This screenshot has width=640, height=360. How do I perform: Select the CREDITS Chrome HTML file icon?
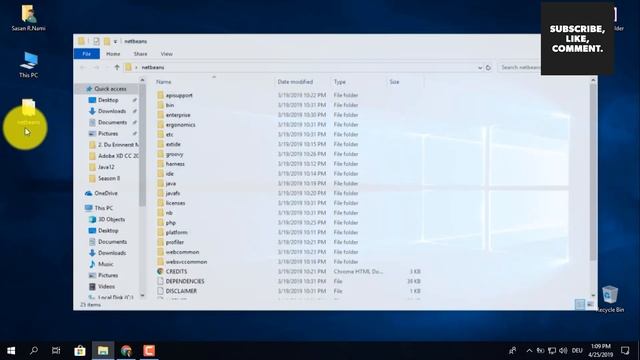(160, 271)
